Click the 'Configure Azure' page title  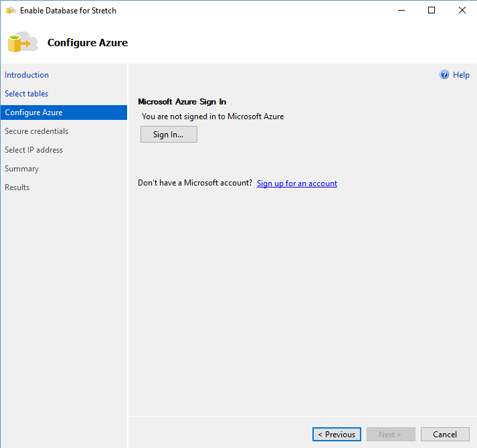pyautogui.click(x=88, y=43)
